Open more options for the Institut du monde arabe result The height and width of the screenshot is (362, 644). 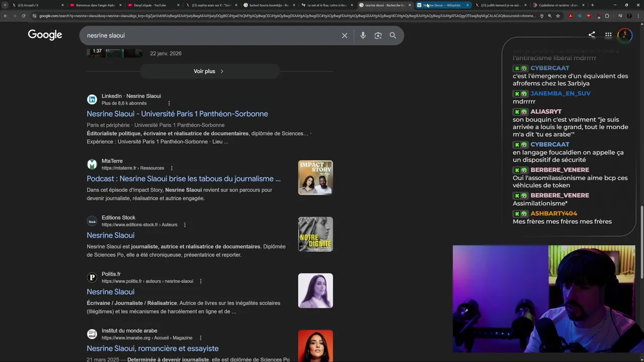[200, 338]
